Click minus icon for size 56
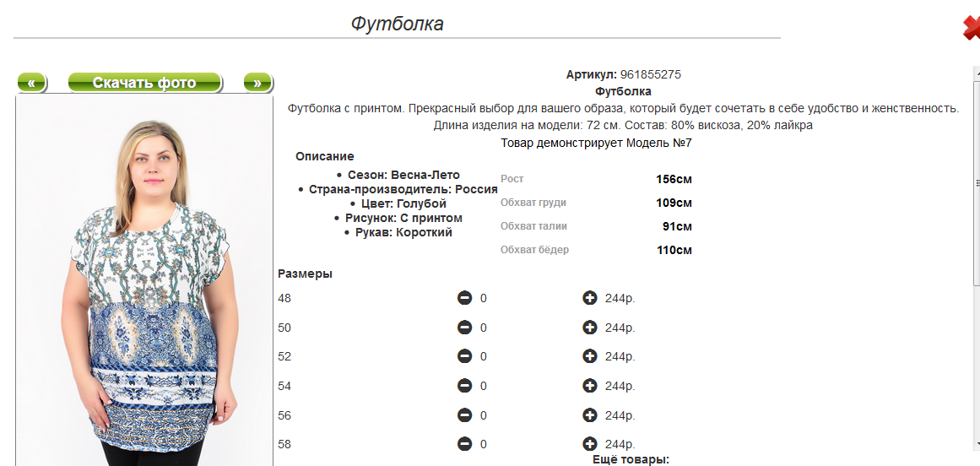This screenshot has height=466, width=980. coord(464,415)
